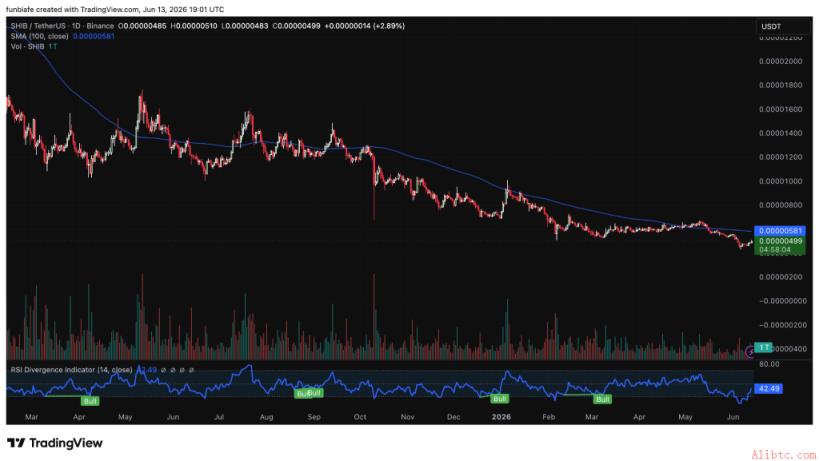This screenshot has width=819, height=461.
Task: Select the Bull divergence label near April 2025
Action: click(90, 401)
